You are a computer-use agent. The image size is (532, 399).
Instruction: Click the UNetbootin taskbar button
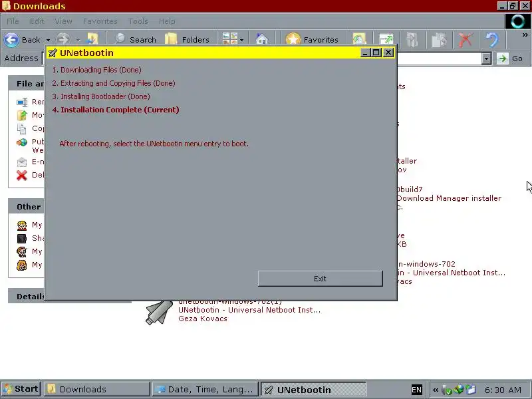313,390
